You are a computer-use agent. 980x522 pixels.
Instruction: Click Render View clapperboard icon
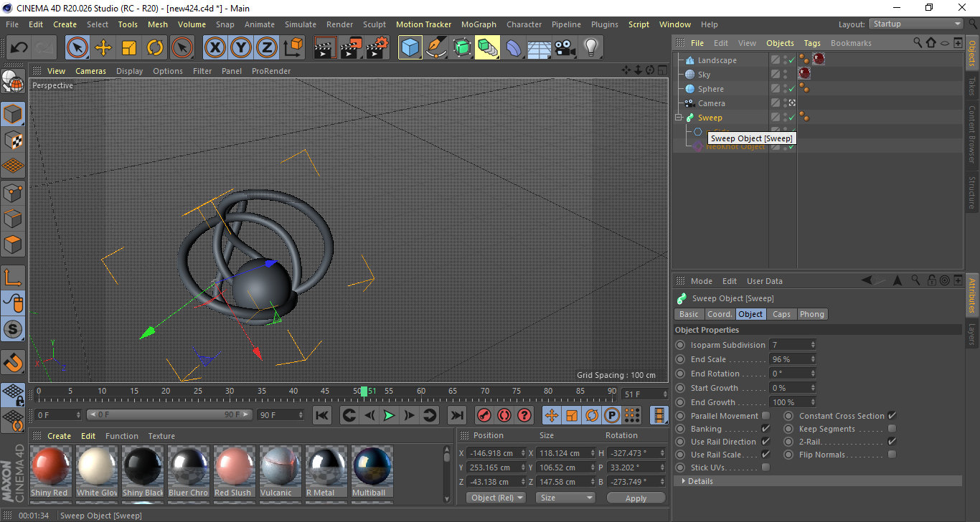pos(325,48)
